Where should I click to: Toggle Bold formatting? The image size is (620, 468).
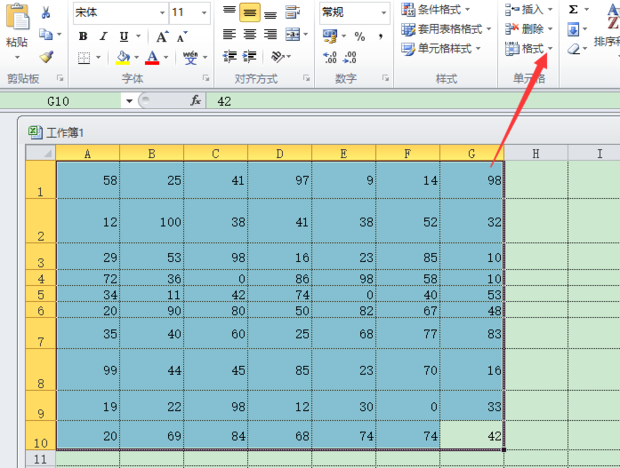(x=83, y=36)
